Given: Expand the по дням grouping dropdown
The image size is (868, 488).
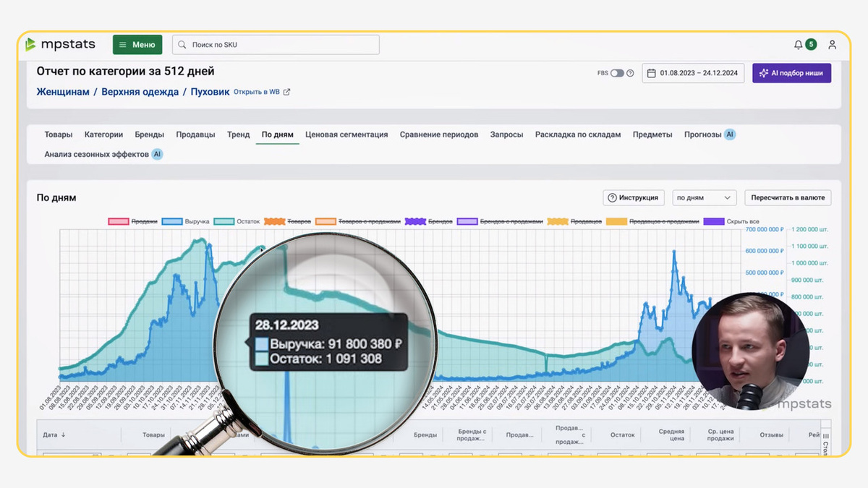Looking at the screenshot, I should (705, 197).
